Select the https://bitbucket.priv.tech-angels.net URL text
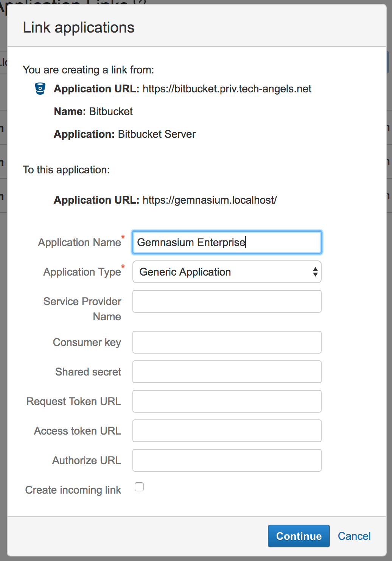This screenshot has height=561, width=392. (227, 89)
